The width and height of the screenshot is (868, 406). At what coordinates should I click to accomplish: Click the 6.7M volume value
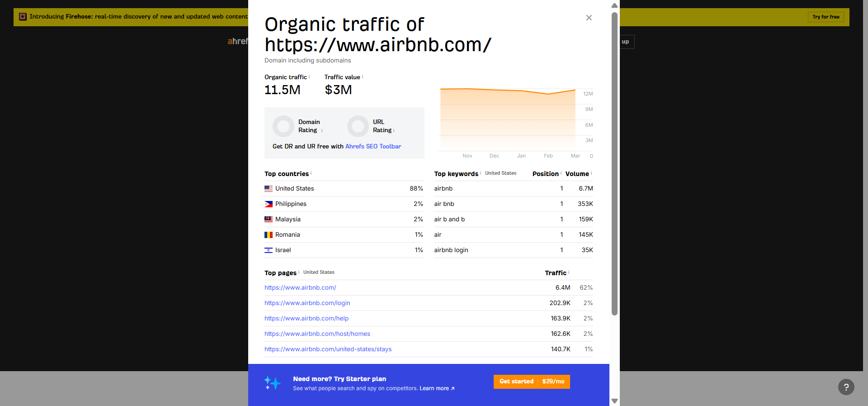[x=586, y=188]
